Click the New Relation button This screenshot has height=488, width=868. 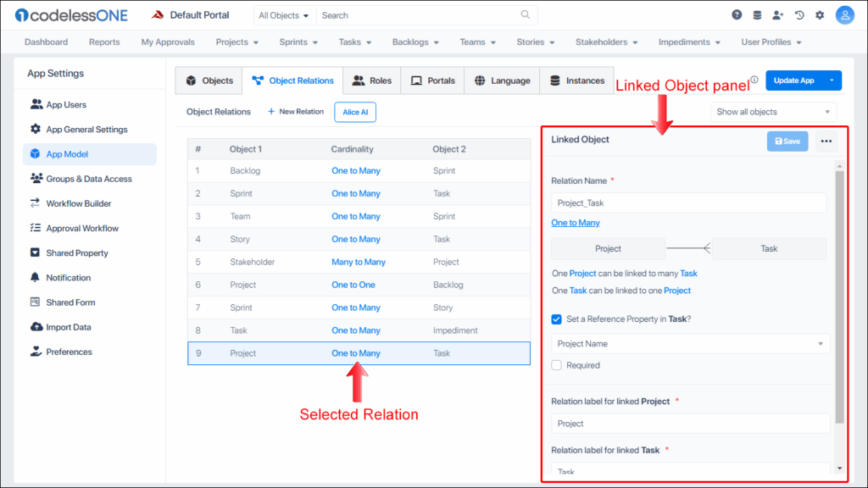point(295,112)
